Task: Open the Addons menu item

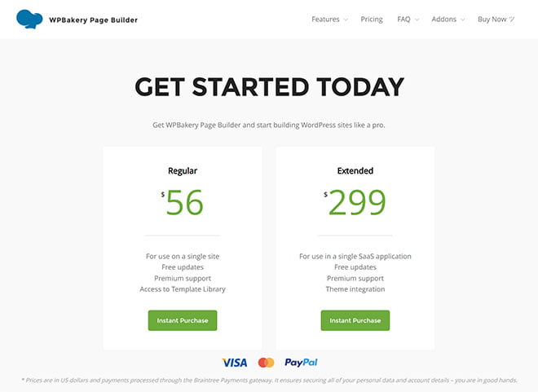Action: point(444,20)
